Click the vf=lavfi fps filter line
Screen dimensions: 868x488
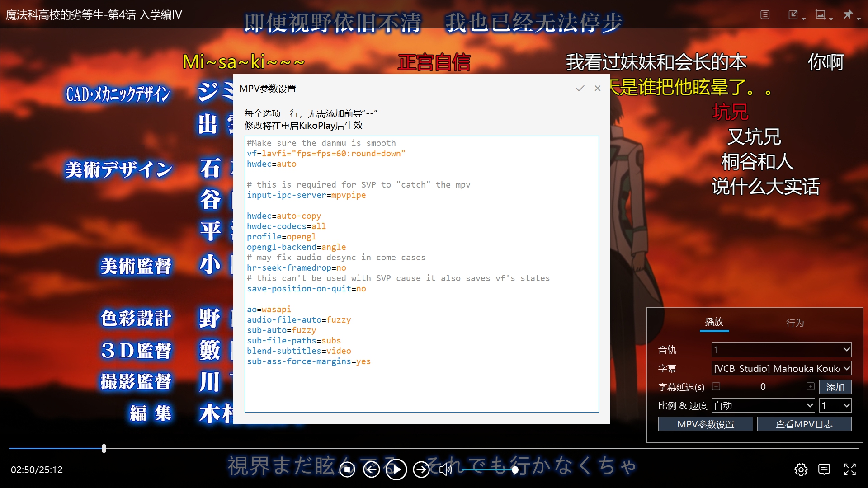click(x=326, y=154)
